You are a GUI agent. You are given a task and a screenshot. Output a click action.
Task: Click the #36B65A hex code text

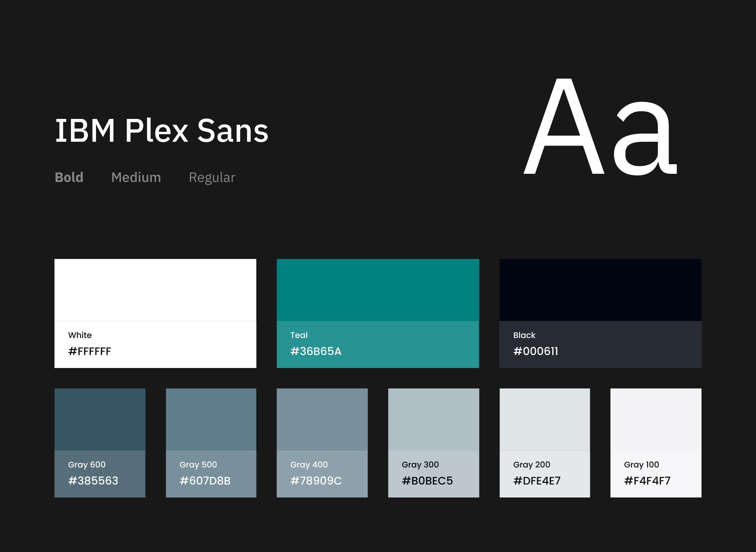point(316,351)
